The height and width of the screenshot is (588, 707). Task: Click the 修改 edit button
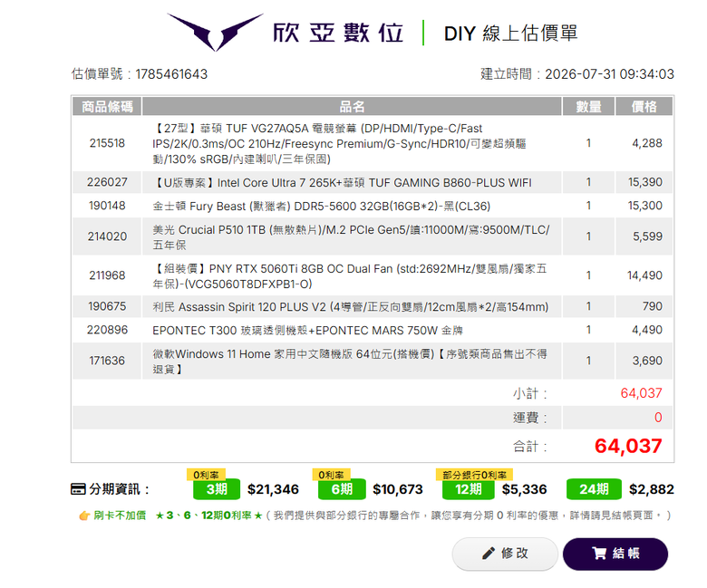click(505, 554)
